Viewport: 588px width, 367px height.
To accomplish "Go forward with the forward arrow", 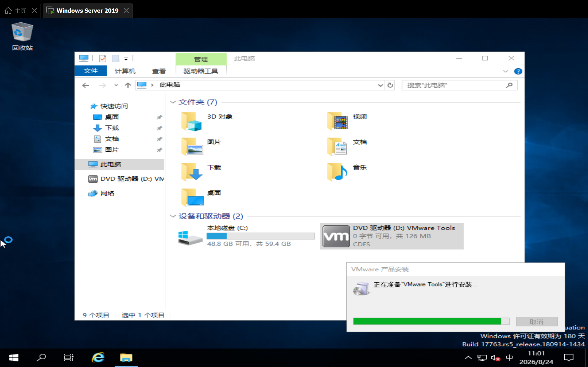I will tap(103, 85).
